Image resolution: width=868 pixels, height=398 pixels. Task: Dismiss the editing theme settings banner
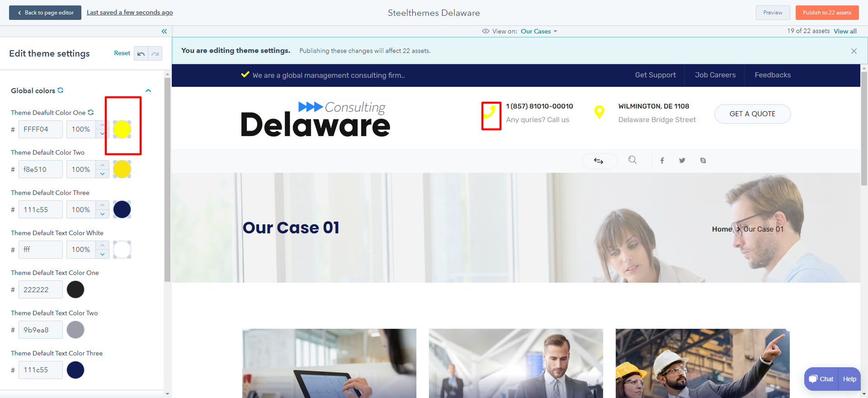tap(854, 51)
